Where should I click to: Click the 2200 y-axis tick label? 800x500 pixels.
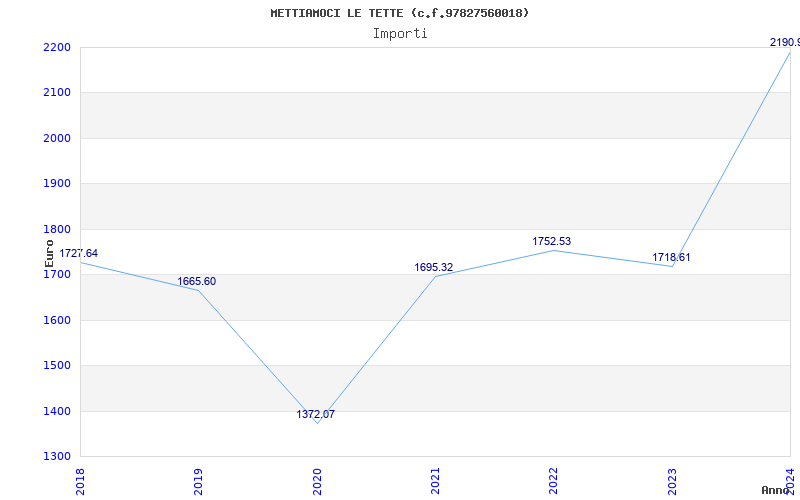tap(57, 48)
